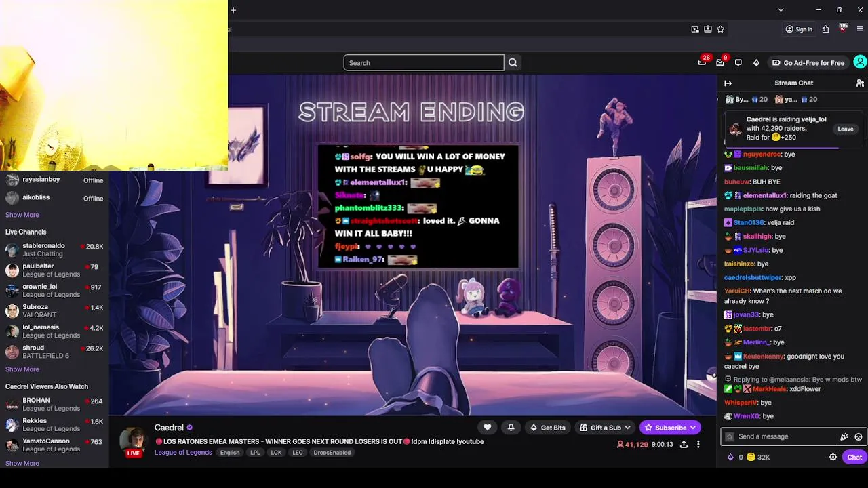
Task: Open Subroza VALORANT channel in sidebar
Action: point(54,311)
